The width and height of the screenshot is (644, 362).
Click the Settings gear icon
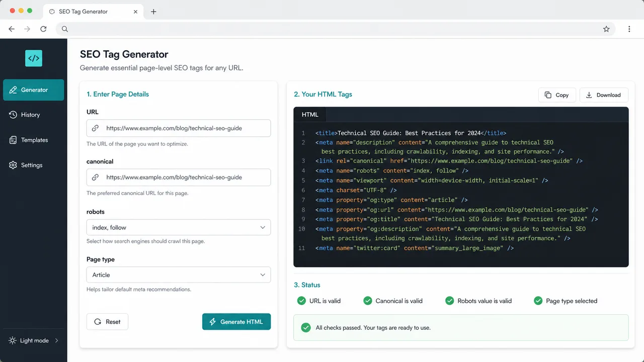[13, 165]
